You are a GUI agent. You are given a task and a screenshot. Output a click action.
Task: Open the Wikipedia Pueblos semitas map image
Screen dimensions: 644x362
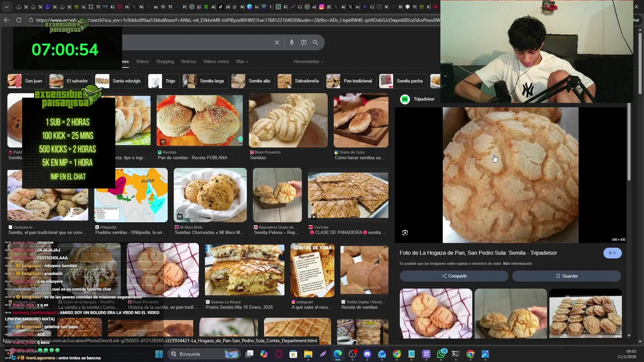(x=131, y=195)
